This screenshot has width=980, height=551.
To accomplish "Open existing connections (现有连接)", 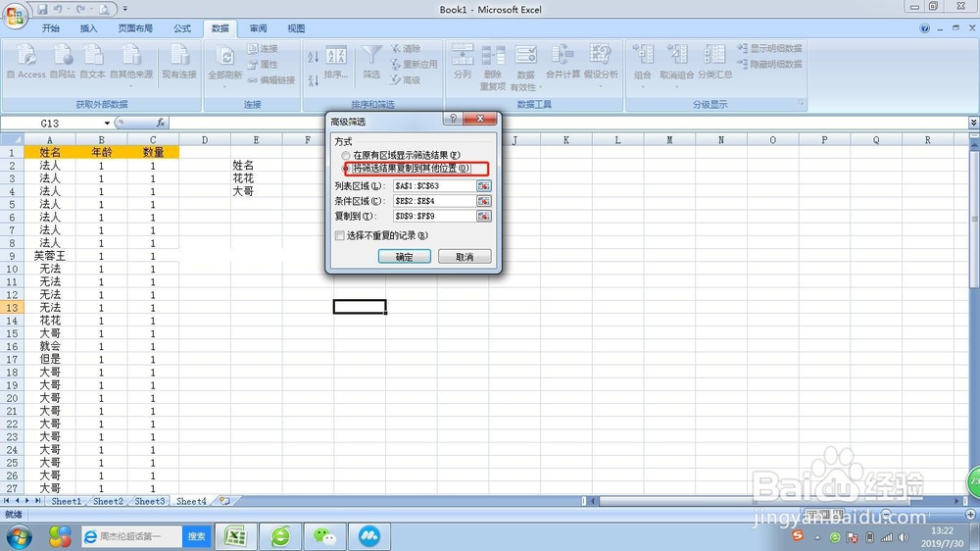I will coord(179,62).
